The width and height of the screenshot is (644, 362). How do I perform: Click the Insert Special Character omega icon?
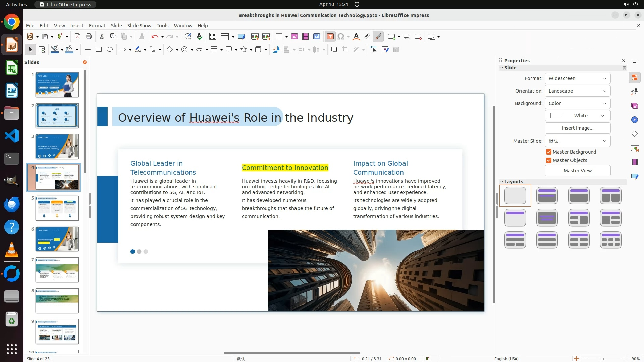coord(341,37)
